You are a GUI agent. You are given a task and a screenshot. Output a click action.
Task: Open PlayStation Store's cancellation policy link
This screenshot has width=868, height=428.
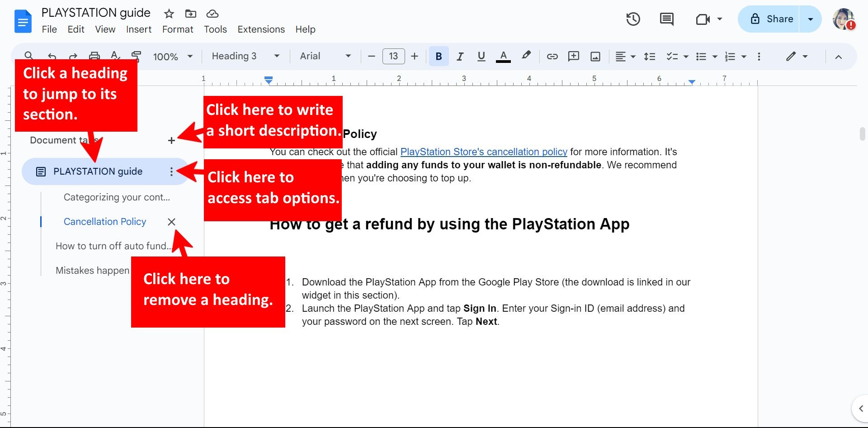[484, 152]
